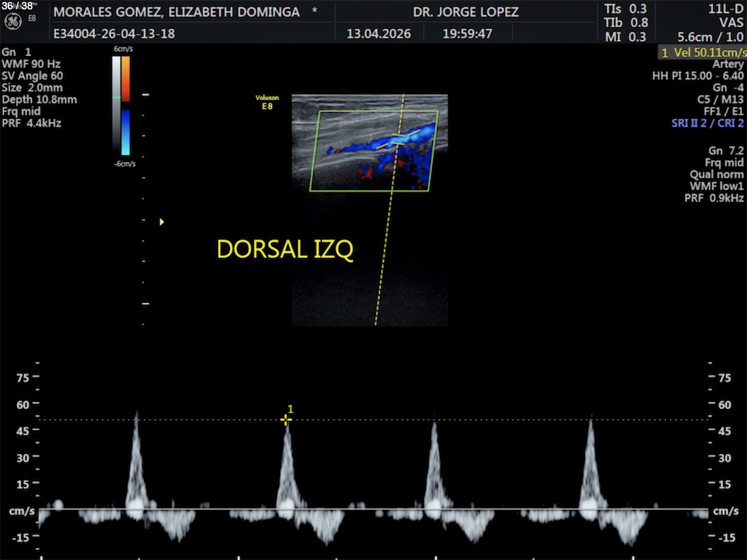Click the yellow caliper cross marker 1
Viewport: 747px width, 560px height.
coord(286,420)
